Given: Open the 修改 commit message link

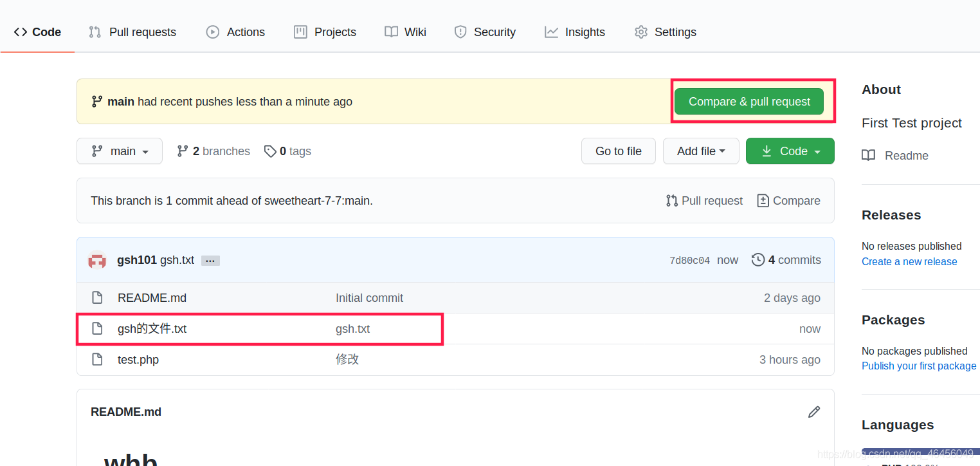Looking at the screenshot, I should click(x=347, y=360).
